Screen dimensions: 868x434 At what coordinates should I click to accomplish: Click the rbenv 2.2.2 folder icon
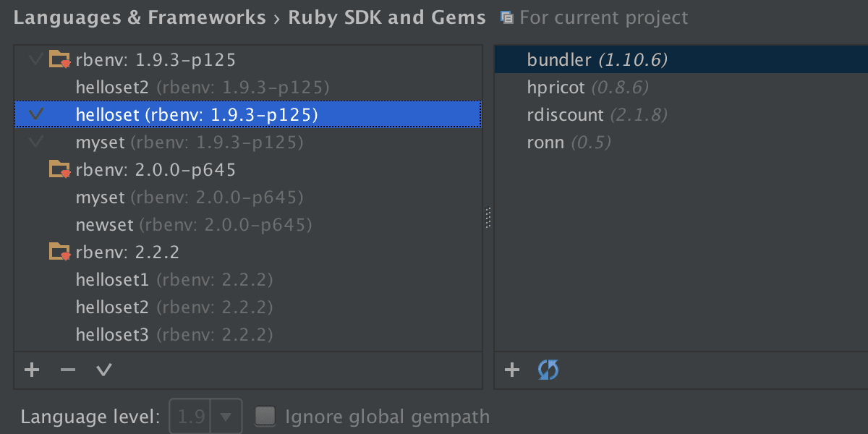point(59,252)
